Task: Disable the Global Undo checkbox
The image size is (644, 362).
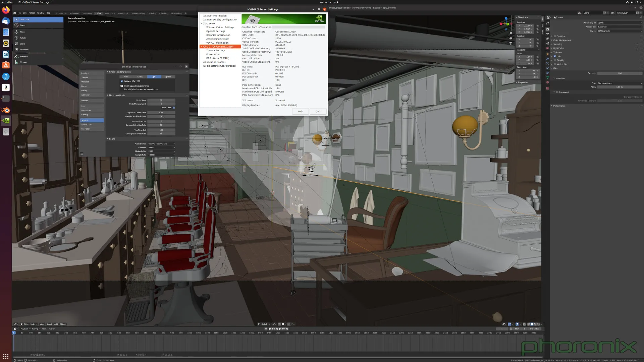Action: tap(174, 108)
